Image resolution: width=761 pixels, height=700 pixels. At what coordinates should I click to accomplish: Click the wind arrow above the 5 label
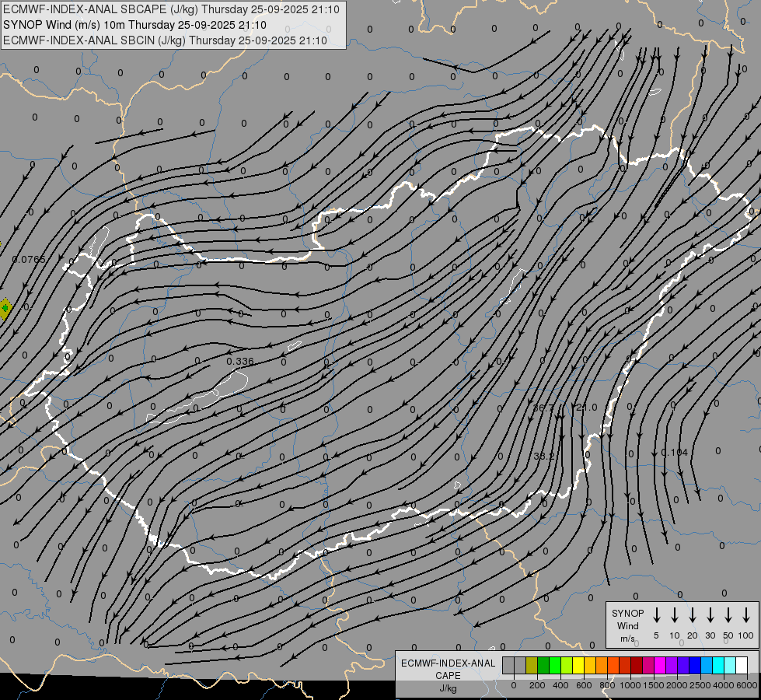tap(656, 615)
